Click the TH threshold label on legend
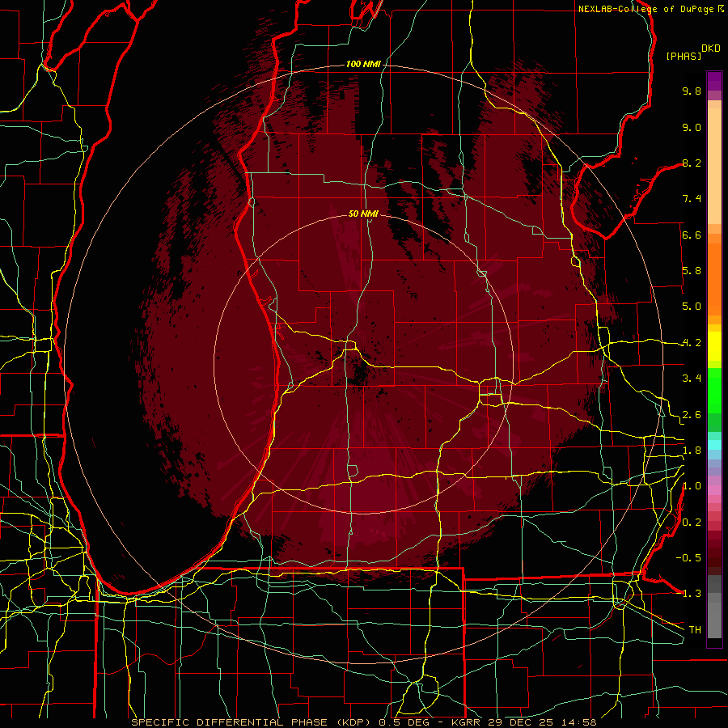Image resolution: width=728 pixels, height=728 pixels. (695, 630)
